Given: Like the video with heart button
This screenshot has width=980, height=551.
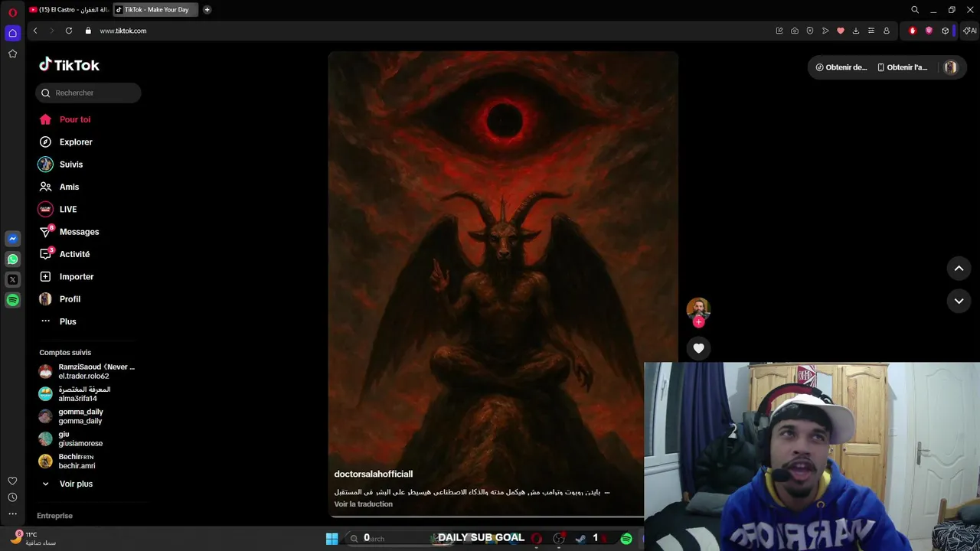Looking at the screenshot, I should 698,348.
